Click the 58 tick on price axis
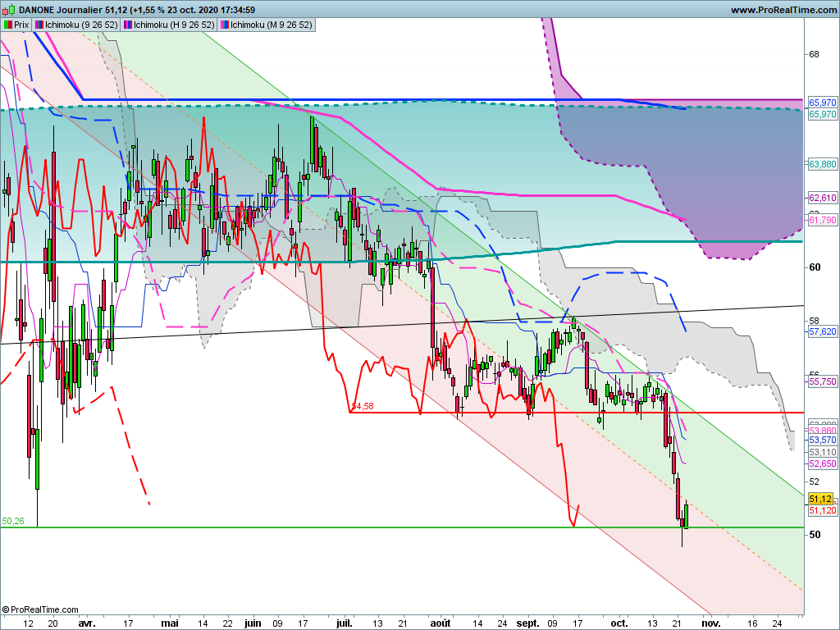Screen dimensions: 840x630 [x=815, y=321]
